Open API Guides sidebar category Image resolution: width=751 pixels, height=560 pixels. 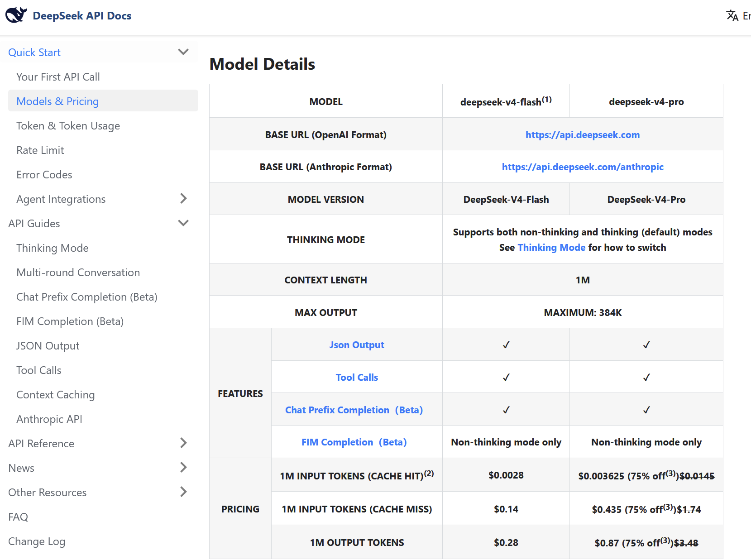(34, 224)
